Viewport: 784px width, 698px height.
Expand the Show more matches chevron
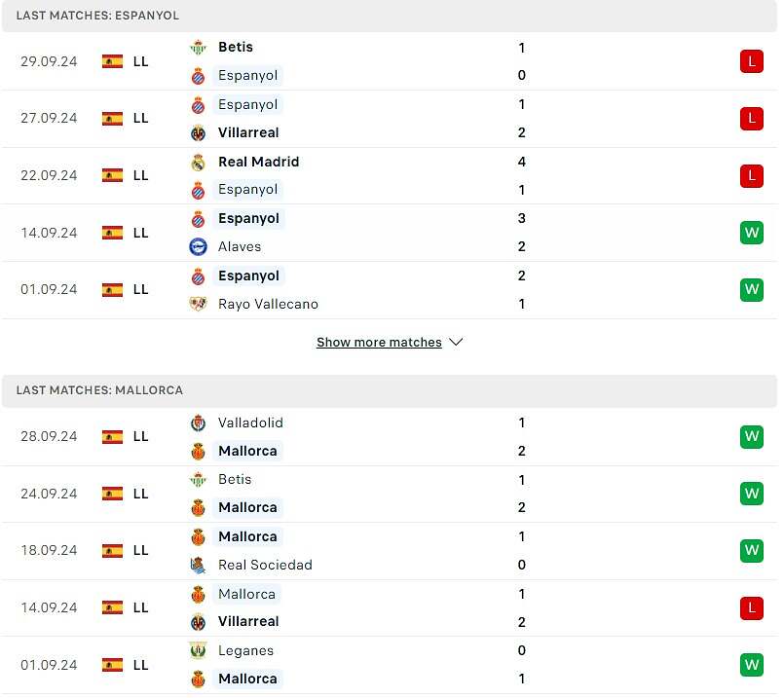pos(456,343)
